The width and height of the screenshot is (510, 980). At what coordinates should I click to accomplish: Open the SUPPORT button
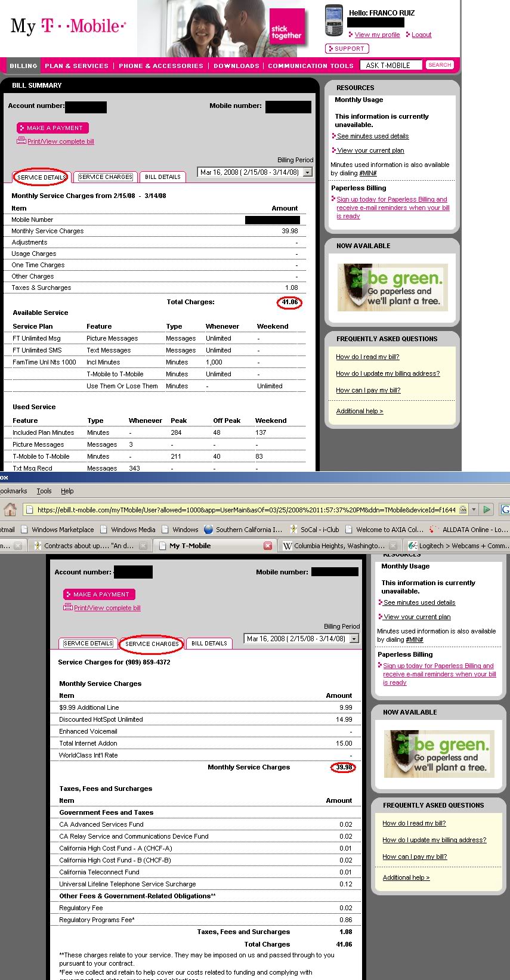pos(347,49)
